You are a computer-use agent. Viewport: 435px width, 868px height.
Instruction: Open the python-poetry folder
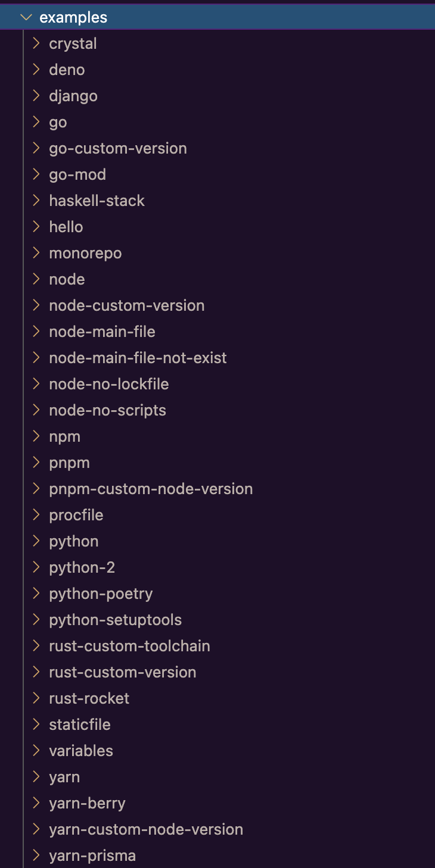[100, 593]
